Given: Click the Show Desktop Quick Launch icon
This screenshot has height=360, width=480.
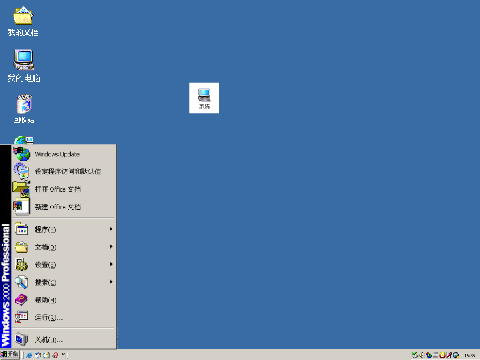Looking at the screenshot, I should [46, 355].
